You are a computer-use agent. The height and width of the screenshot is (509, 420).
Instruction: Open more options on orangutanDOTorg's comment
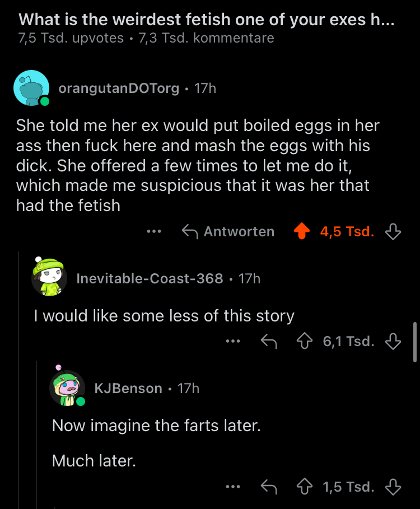tap(154, 231)
